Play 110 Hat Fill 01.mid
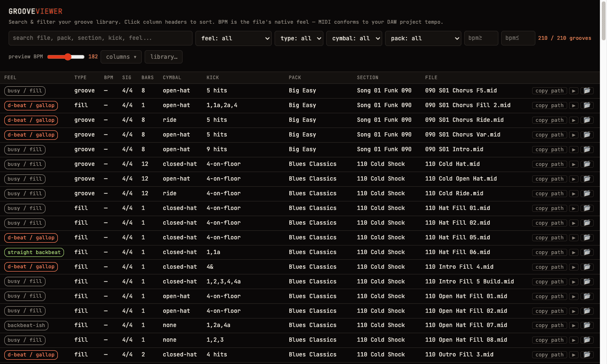The width and height of the screenshot is (607, 364). point(574,209)
